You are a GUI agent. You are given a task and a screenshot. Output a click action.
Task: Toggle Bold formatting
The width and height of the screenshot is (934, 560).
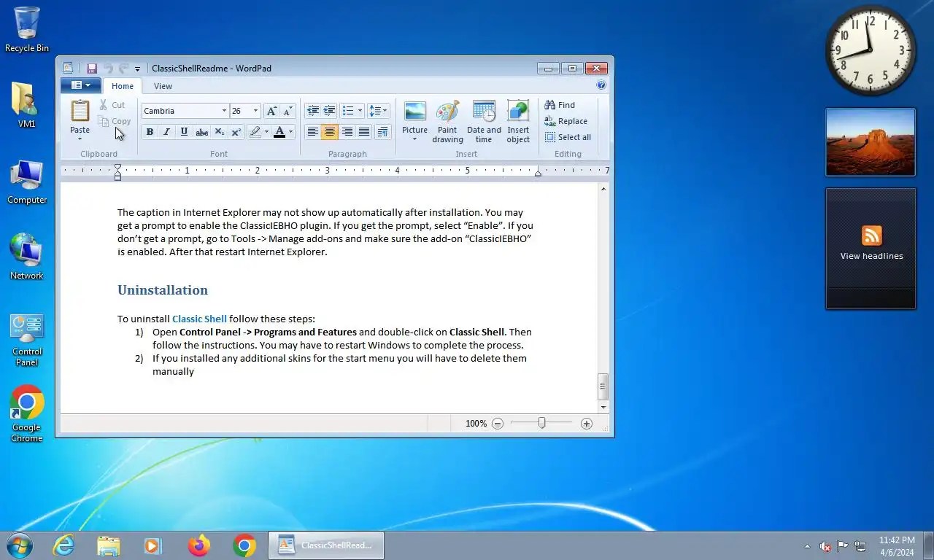click(150, 132)
